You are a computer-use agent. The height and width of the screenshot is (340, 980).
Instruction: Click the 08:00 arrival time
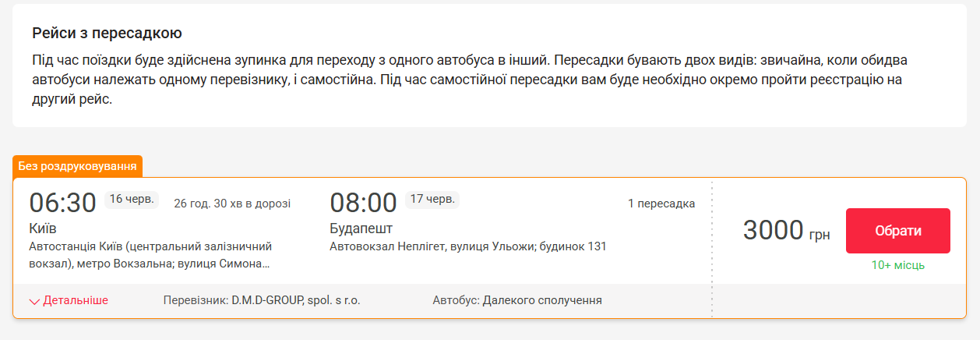(363, 203)
